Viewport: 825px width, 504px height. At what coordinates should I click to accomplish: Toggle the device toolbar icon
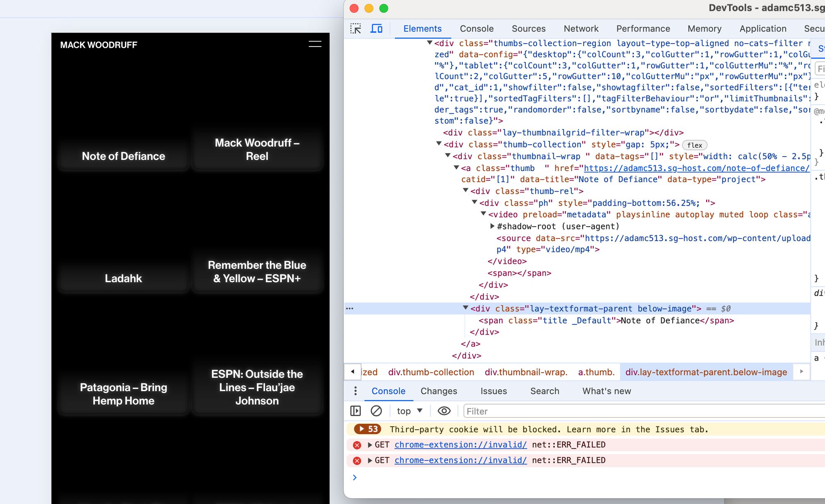click(376, 28)
